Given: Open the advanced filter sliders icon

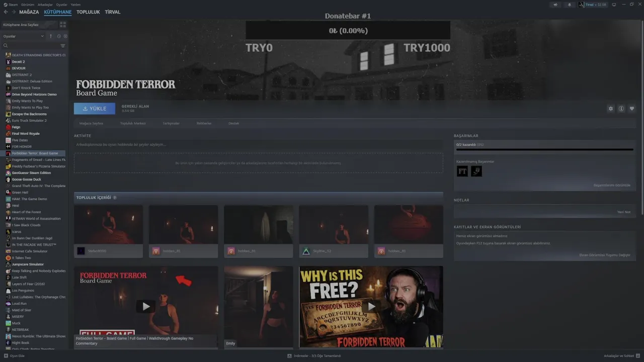Looking at the screenshot, I should [63, 46].
